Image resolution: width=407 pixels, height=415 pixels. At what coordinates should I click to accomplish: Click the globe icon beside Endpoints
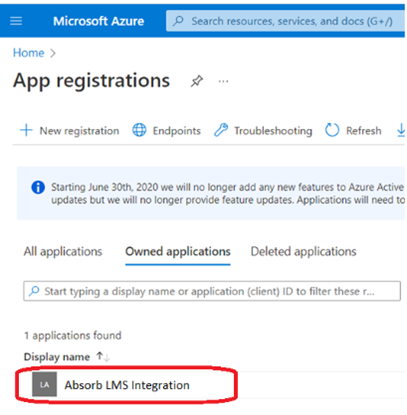pyautogui.click(x=139, y=130)
